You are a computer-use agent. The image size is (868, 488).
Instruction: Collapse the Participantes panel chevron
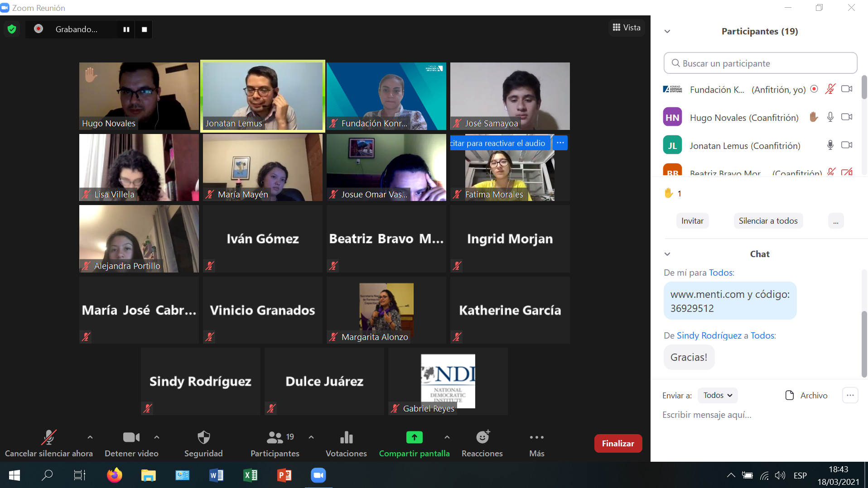pos(667,32)
